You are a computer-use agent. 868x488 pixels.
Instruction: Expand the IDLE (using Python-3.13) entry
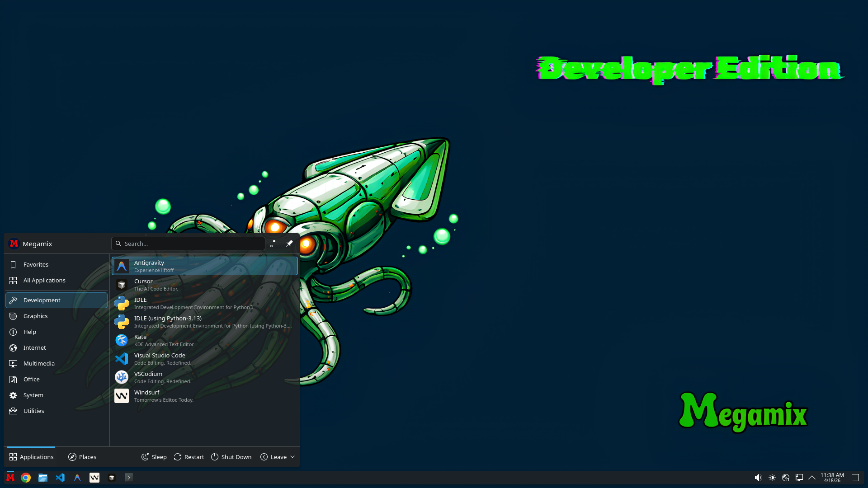[x=204, y=322]
